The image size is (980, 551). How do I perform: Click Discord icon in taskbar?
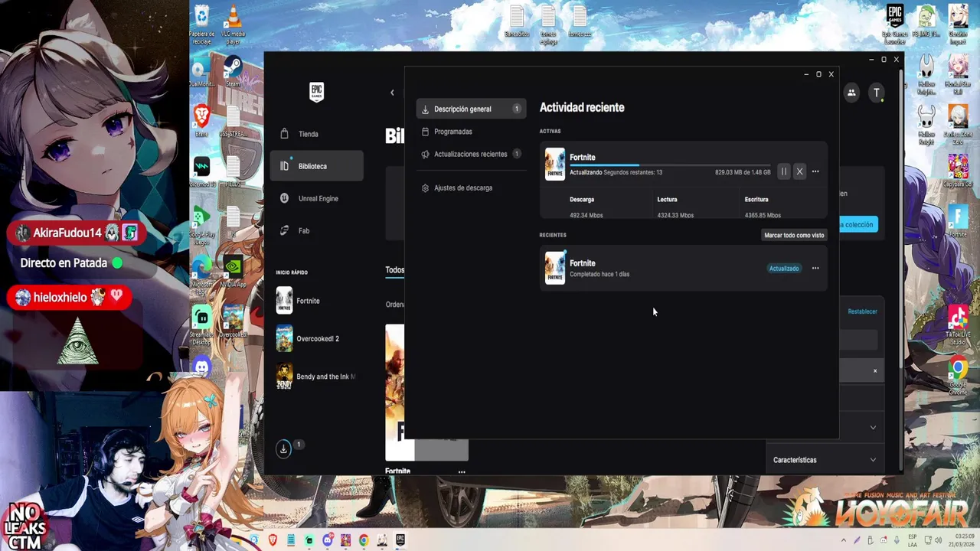327,540
